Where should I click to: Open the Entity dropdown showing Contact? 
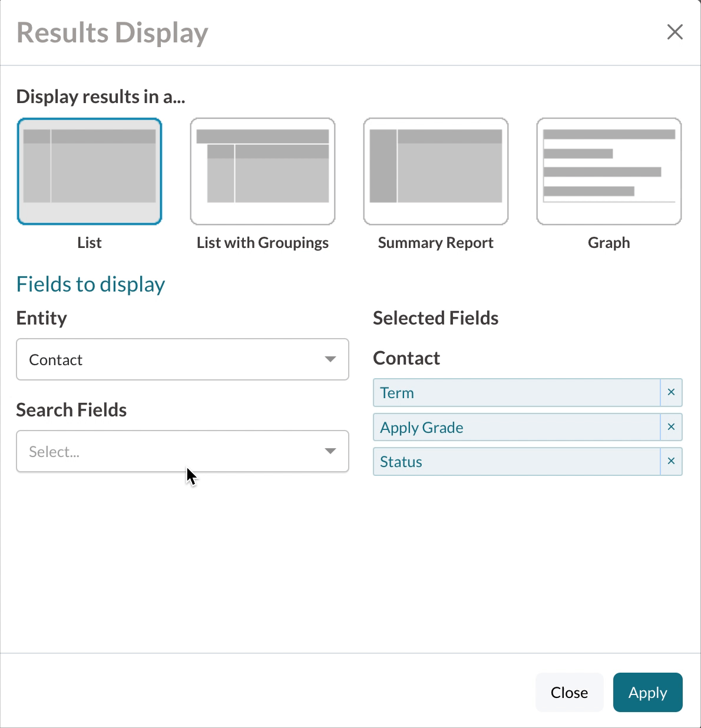click(x=183, y=359)
